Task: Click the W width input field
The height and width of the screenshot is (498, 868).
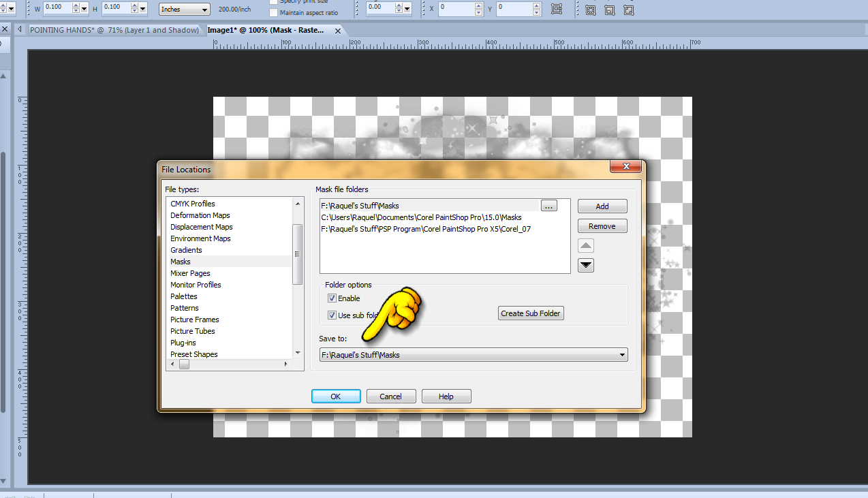Action: click(58, 9)
